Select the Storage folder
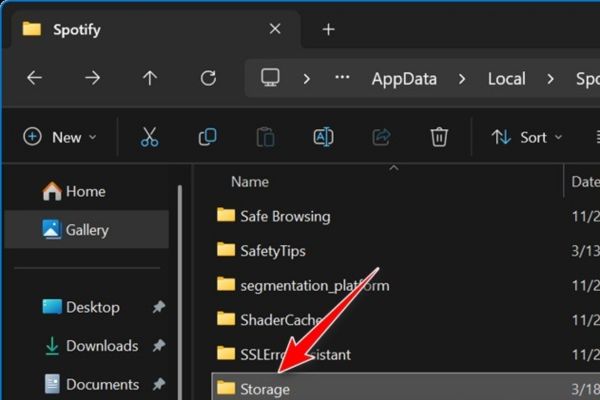The width and height of the screenshot is (600, 400). pyautogui.click(x=265, y=388)
